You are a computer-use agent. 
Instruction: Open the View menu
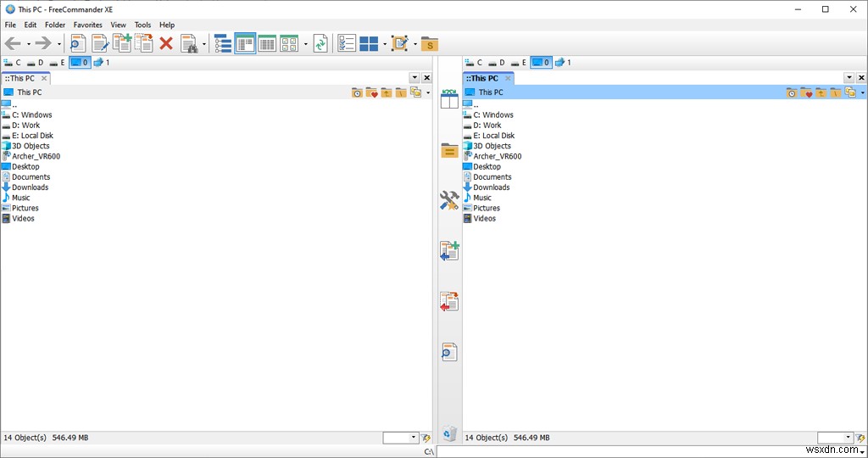[x=119, y=25]
